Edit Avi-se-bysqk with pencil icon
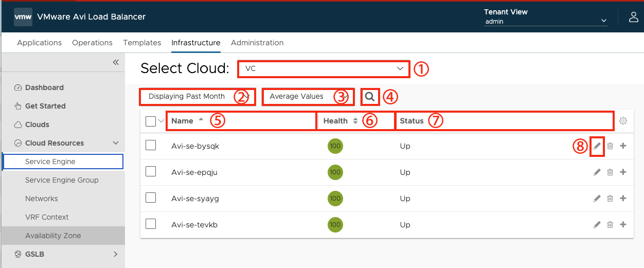The height and width of the screenshot is (268, 644). 597,146
